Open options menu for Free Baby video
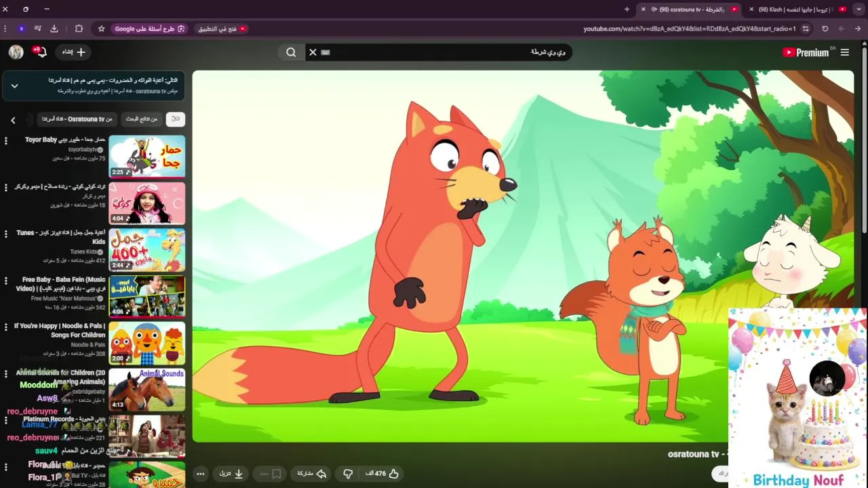868x488 pixels. tap(6, 281)
